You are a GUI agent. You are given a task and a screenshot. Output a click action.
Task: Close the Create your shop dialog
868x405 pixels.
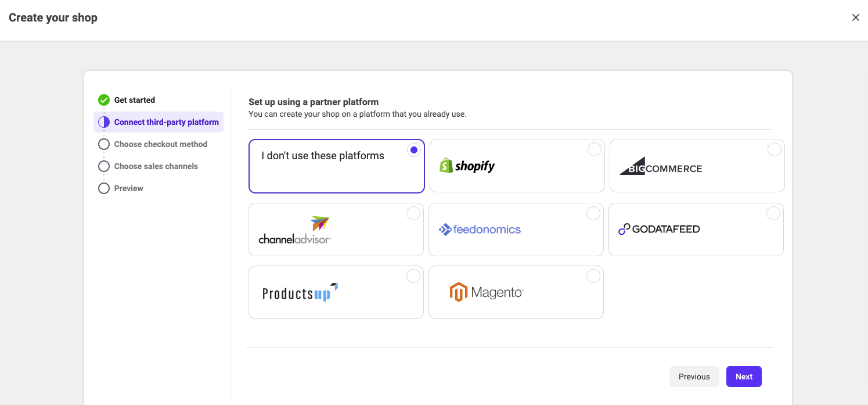pos(855,17)
